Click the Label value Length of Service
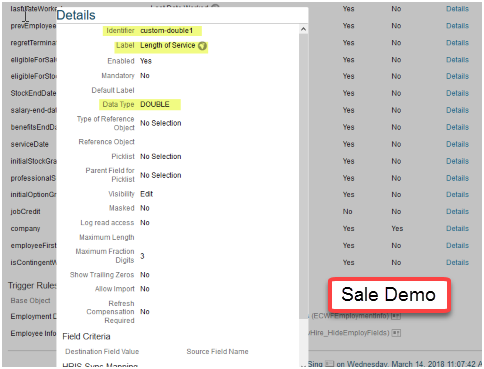Viewport: 484px width, 369px height. coord(168,45)
